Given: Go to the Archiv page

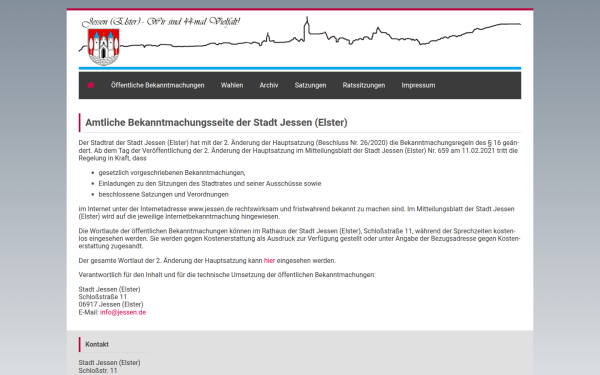Looking at the screenshot, I should [269, 85].
